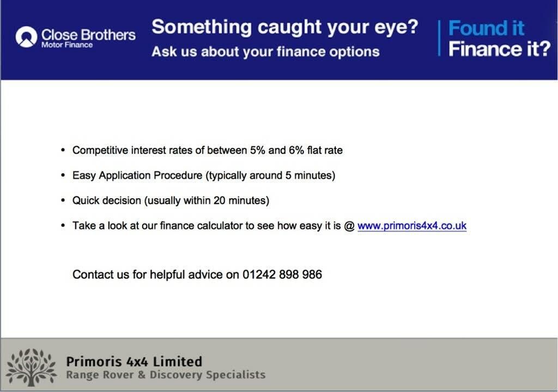This screenshot has height=392, width=558.
Task: Click the Motor Finance subtitle text
Action: coord(67,45)
